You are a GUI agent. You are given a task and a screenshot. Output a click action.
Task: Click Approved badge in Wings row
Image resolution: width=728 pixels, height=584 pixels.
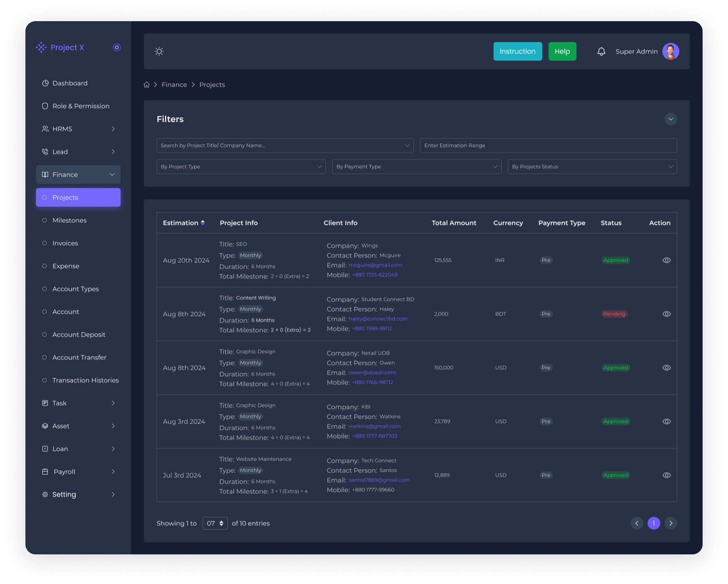pyautogui.click(x=616, y=260)
